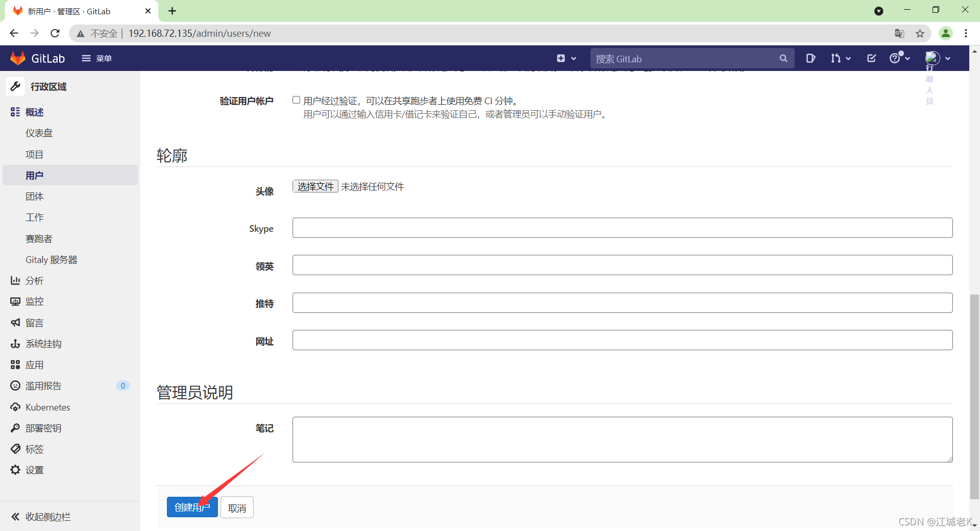This screenshot has width=980, height=531.
Task: Click the create new plus icon
Action: tap(561, 58)
